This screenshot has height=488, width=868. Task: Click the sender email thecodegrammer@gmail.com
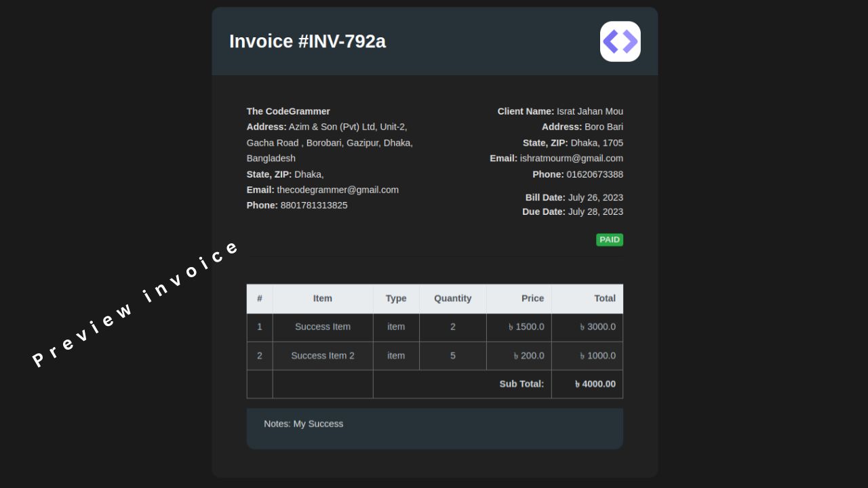338,190
